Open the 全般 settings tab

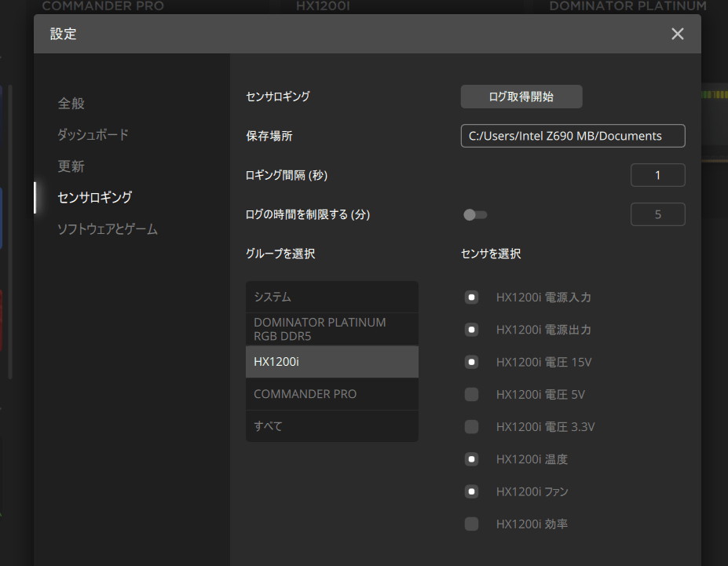click(71, 103)
